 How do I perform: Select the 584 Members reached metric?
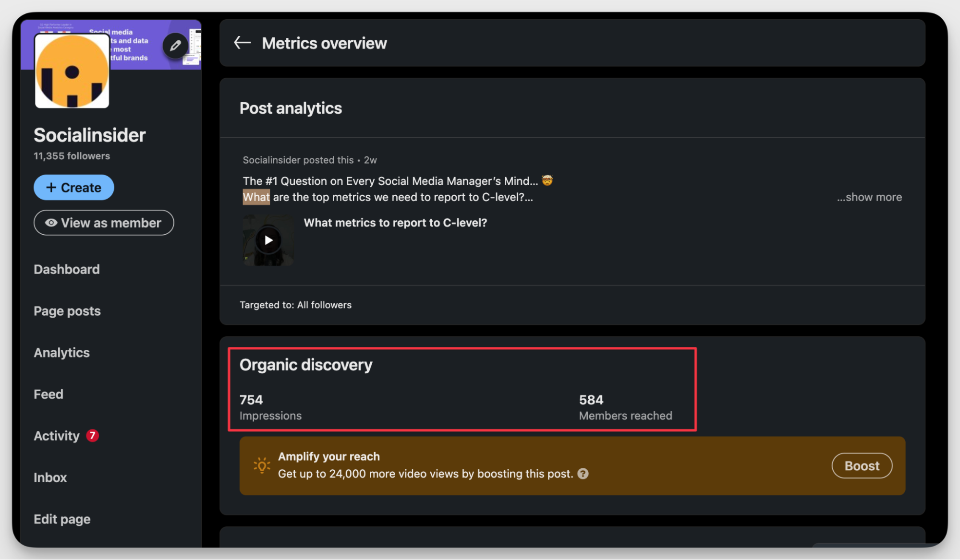coord(625,407)
